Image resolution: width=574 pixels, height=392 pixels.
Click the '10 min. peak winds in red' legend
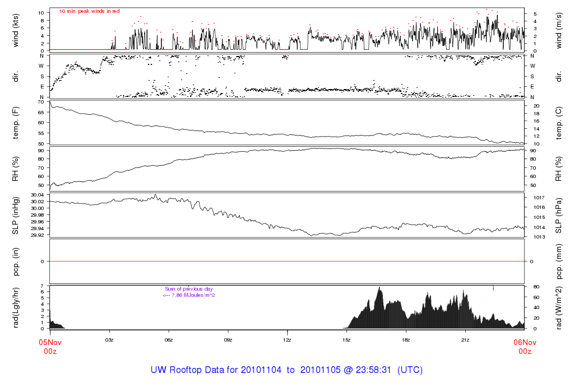pos(89,11)
